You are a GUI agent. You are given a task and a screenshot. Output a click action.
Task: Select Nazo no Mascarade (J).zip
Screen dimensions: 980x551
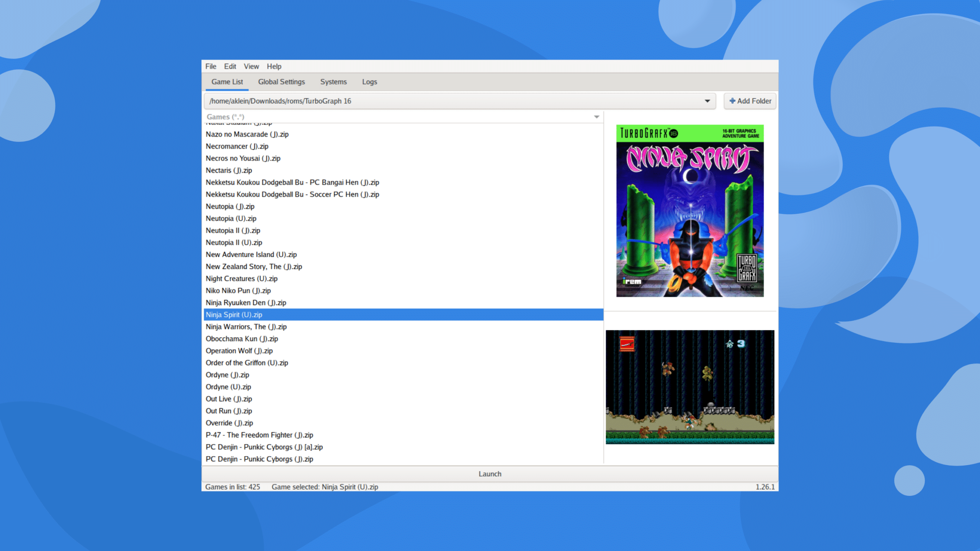(403, 134)
